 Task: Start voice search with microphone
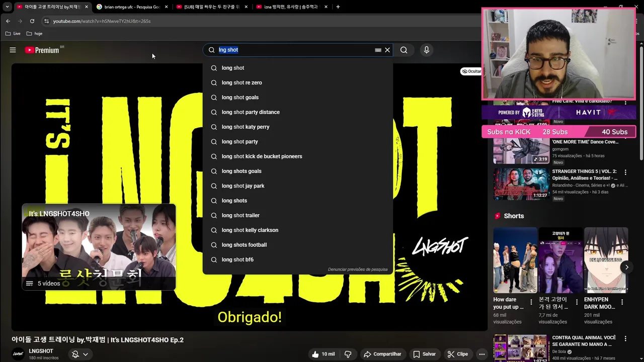click(427, 50)
